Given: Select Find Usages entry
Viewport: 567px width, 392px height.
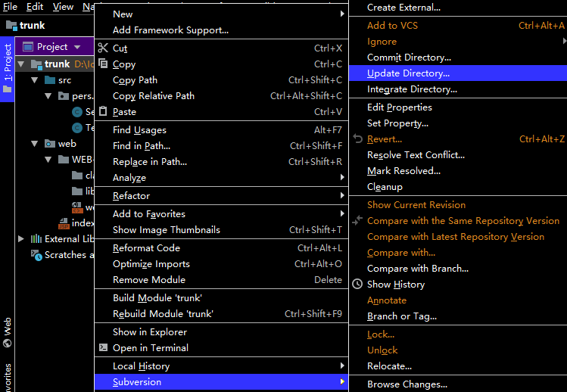Looking at the screenshot, I should (221, 130).
